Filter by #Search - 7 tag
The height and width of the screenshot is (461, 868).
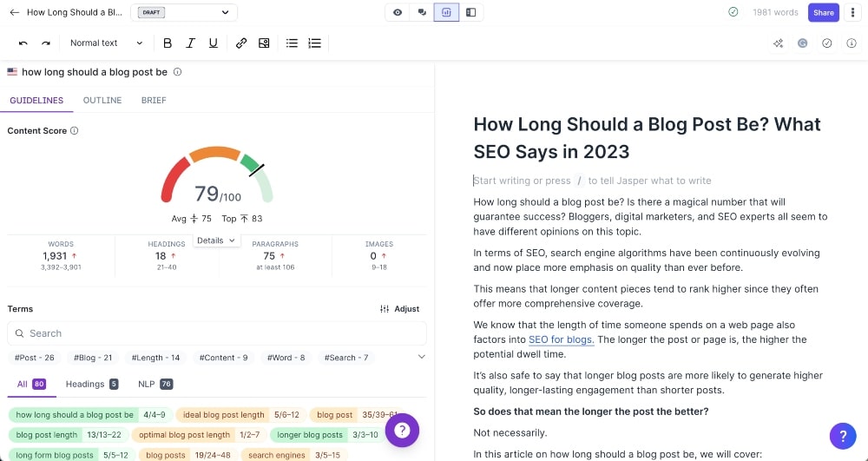(x=346, y=358)
